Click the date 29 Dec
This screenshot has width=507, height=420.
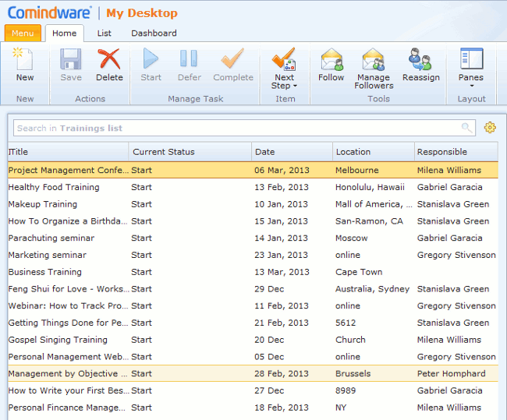[x=269, y=289]
